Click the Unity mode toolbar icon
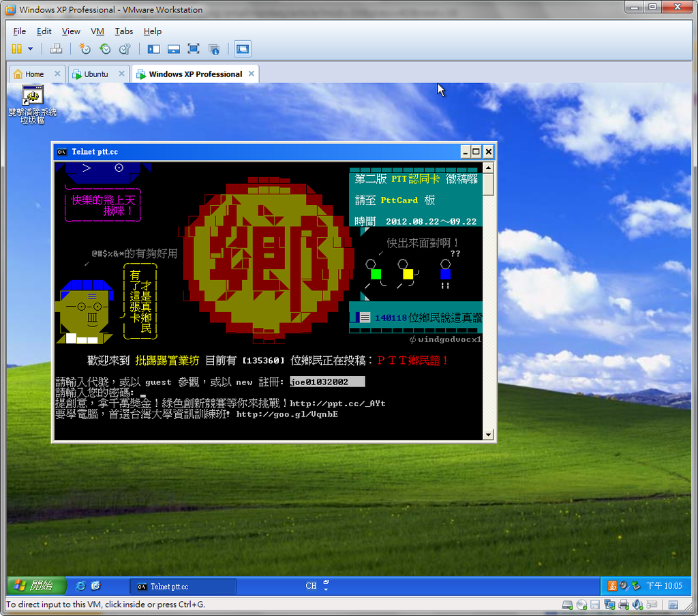698x616 pixels. click(214, 49)
